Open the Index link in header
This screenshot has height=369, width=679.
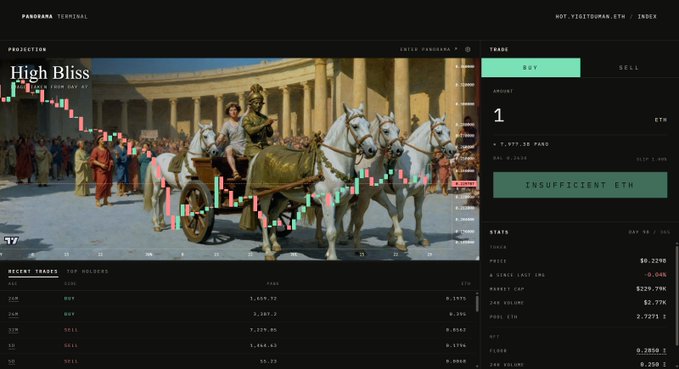[x=647, y=16]
